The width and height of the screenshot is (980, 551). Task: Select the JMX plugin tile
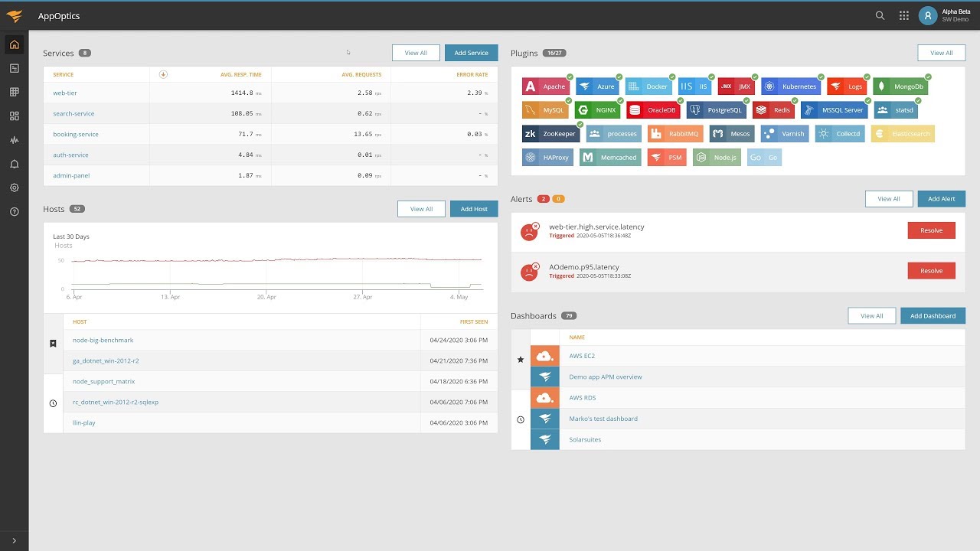click(737, 86)
